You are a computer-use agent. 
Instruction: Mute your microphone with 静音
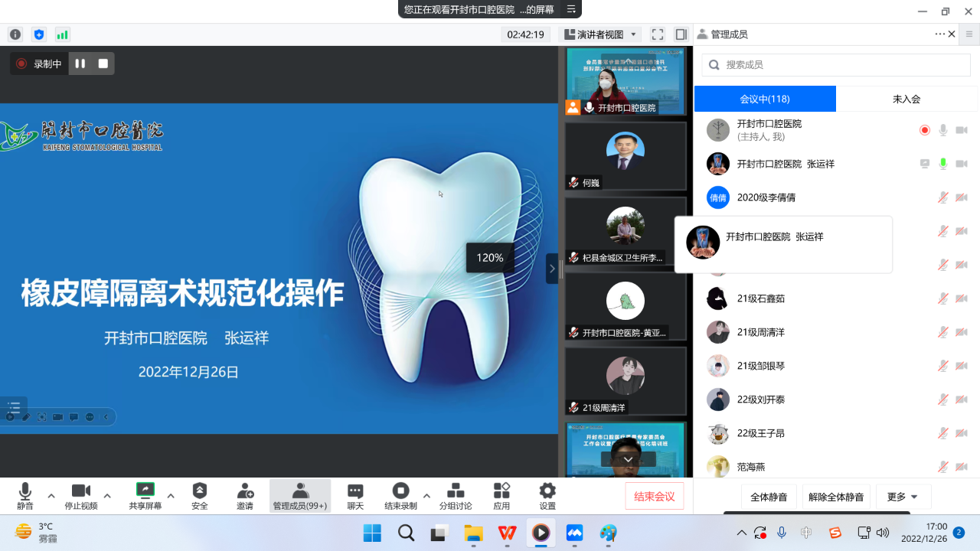point(24,495)
